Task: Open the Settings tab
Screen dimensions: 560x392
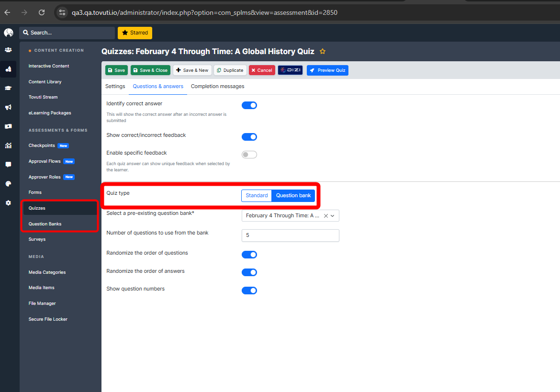Action: point(115,87)
